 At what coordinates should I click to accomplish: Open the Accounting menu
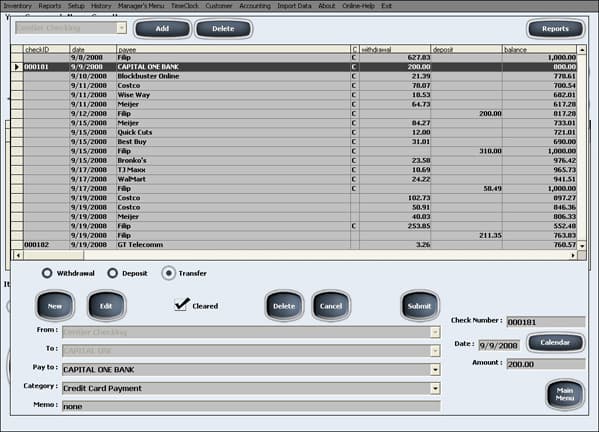coord(255,6)
